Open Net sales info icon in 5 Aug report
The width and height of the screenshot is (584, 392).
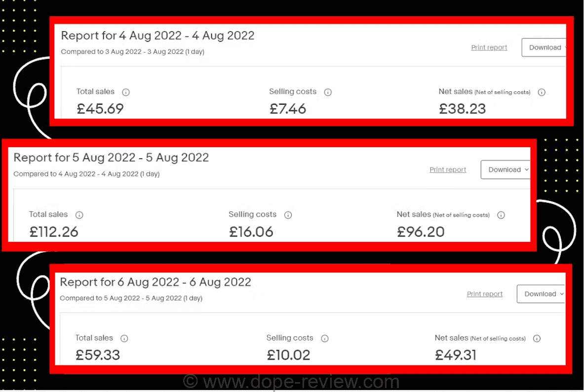point(501,215)
